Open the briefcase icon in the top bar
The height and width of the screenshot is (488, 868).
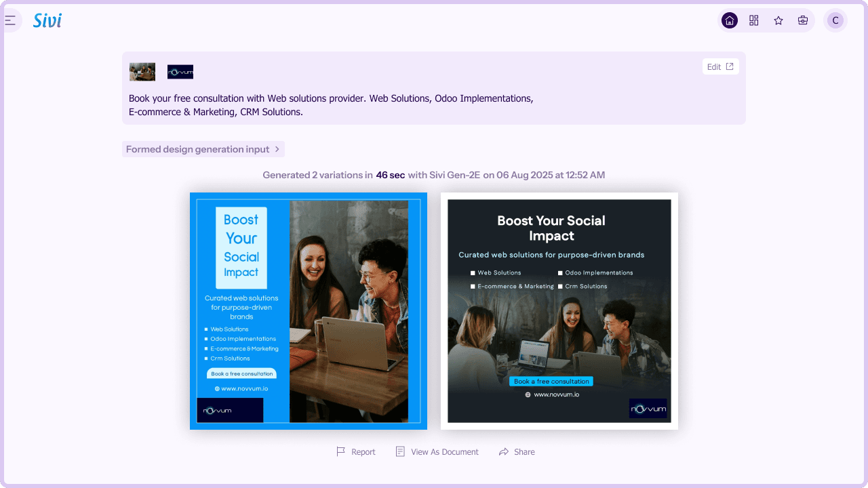803,20
